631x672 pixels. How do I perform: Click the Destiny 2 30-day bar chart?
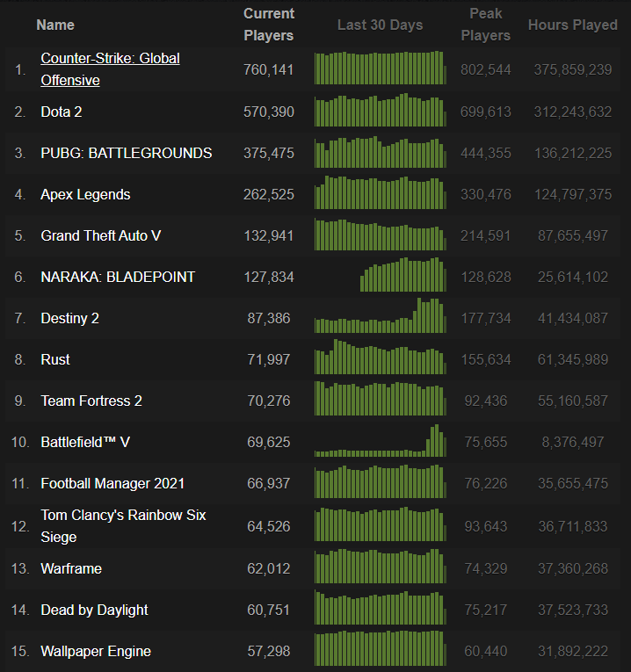pyautogui.click(x=381, y=317)
